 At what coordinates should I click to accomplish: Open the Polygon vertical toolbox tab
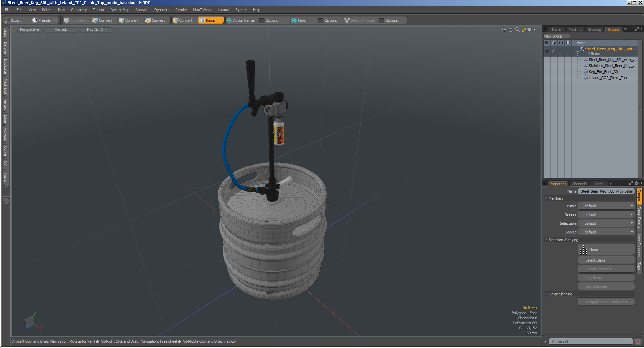[x=5, y=135]
